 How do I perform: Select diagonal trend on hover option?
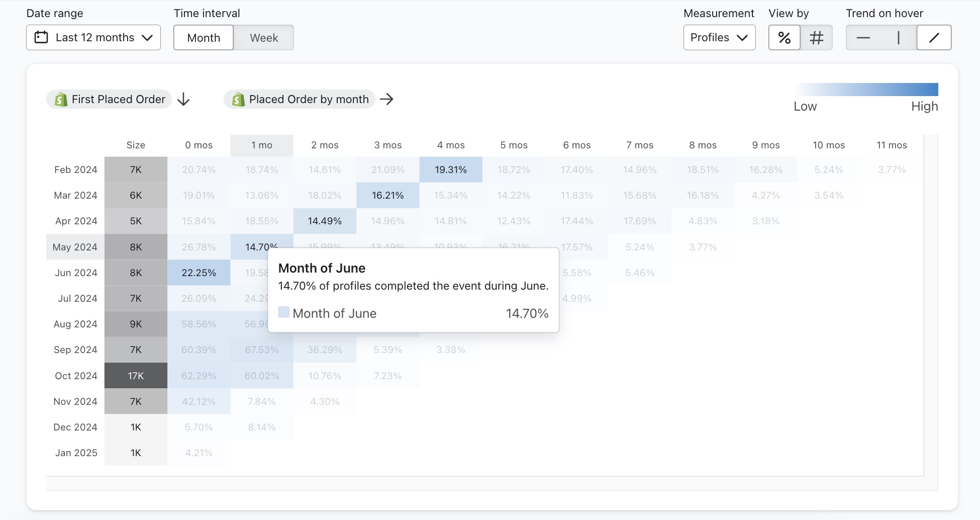pos(934,38)
